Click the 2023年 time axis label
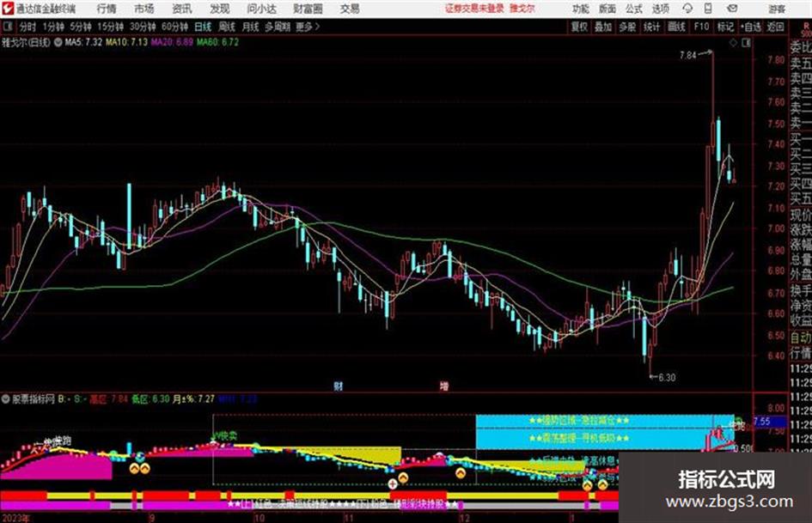The width and height of the screenshot is (812, 523). click(15, 517)
